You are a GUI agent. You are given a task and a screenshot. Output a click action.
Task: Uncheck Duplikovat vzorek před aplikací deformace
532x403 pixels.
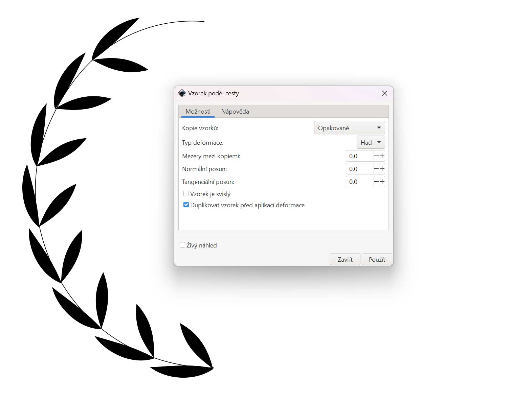pyautogui.click(x=186, y=205)
